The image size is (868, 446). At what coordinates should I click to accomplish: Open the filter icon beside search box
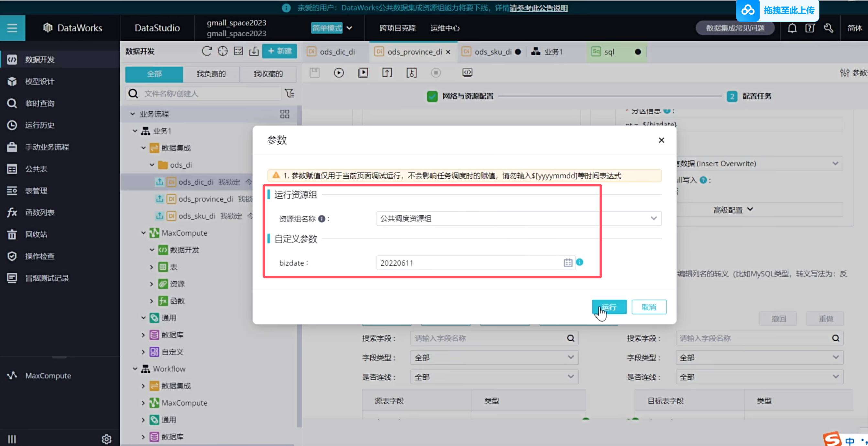pyautogui.click(x=289, y=94)
